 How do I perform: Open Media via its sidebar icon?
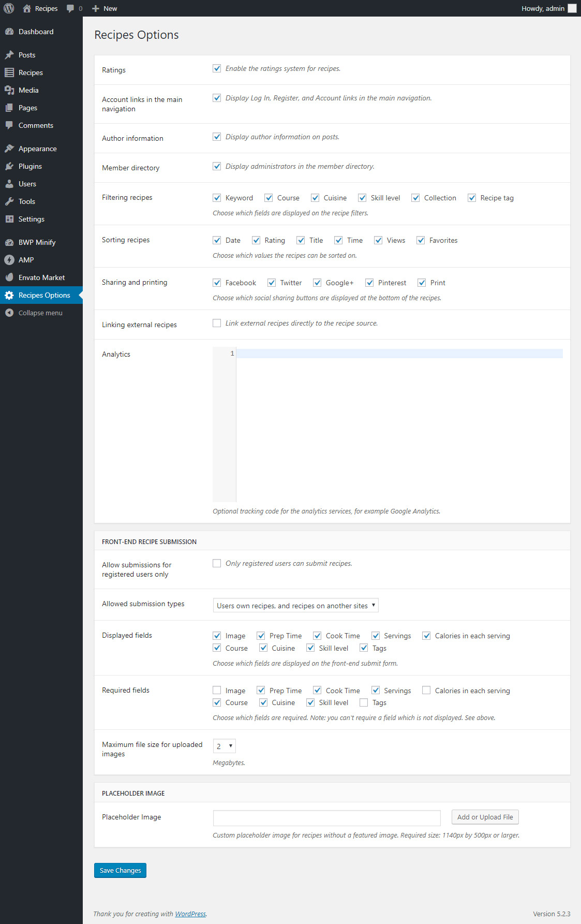9,90
